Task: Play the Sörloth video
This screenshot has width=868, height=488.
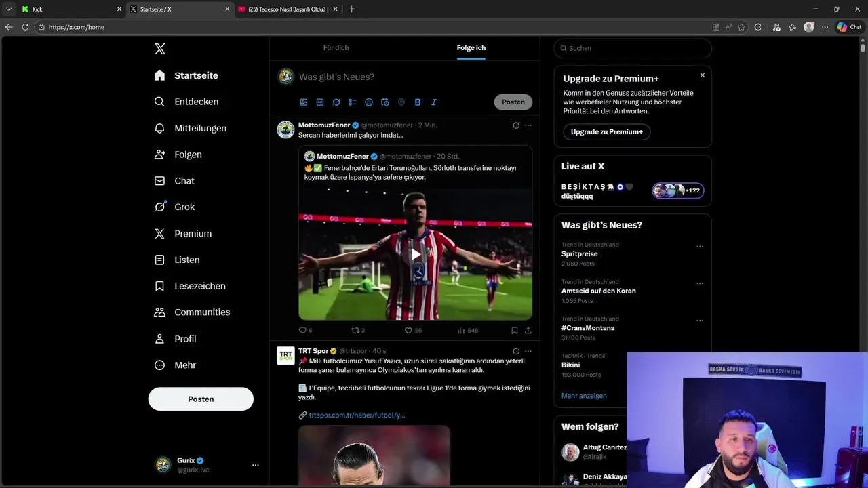Action: click(x=415, y=255)
